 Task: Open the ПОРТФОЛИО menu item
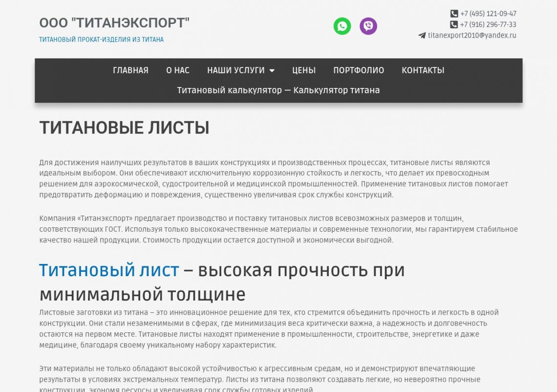click(x=359, y=70)
